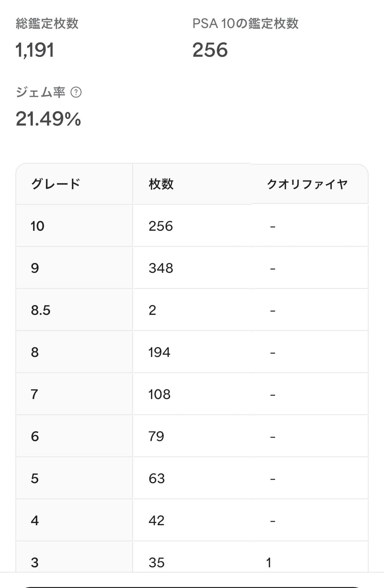Select the クオリファイヤ column header

pyautogui.click(x=307, y=184)
